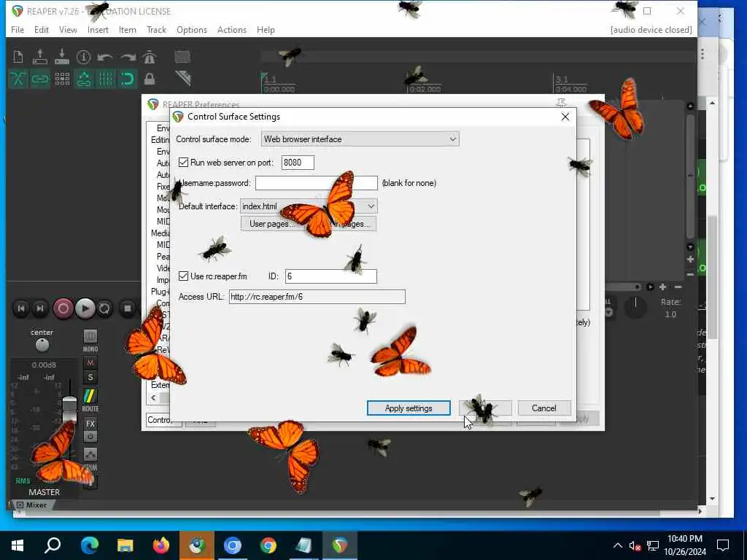Open the Insert menu
Image resolution: width=747 pixels, height=560 pixels.
pos(98,29)
